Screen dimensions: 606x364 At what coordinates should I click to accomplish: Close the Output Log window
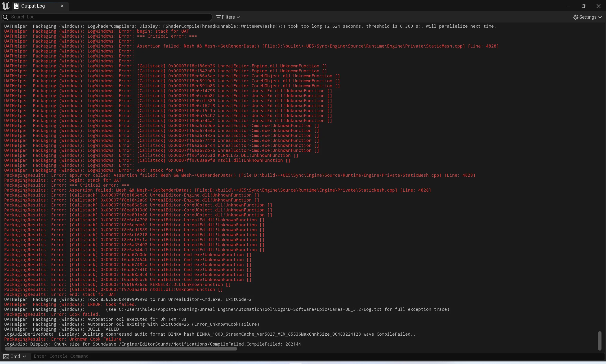(x=598, y=6)
